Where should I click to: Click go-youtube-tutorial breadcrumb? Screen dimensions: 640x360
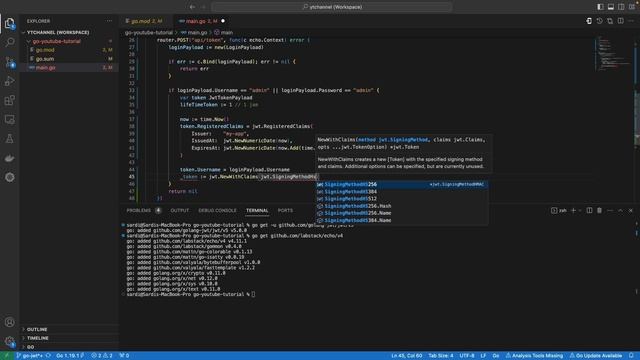tap(149, 33)
